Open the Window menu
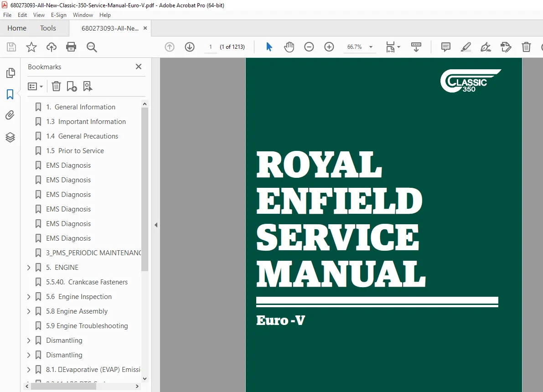 (83, 15)
